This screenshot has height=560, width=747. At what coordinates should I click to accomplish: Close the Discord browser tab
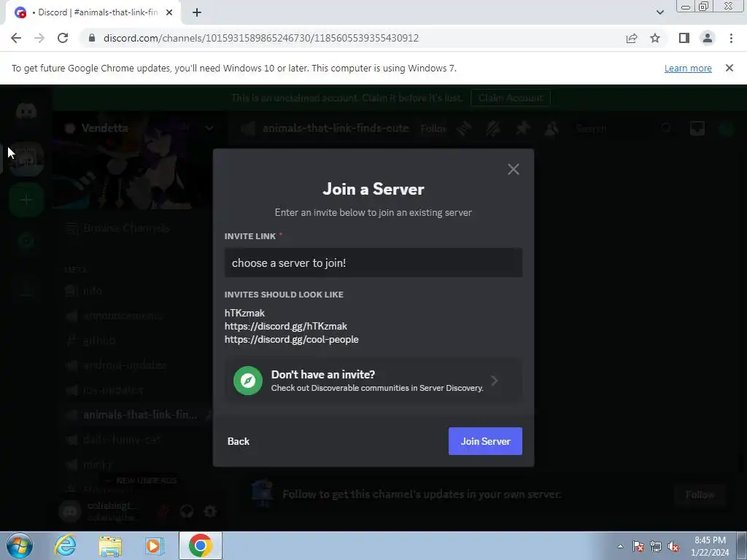click(x=169, y=12)
